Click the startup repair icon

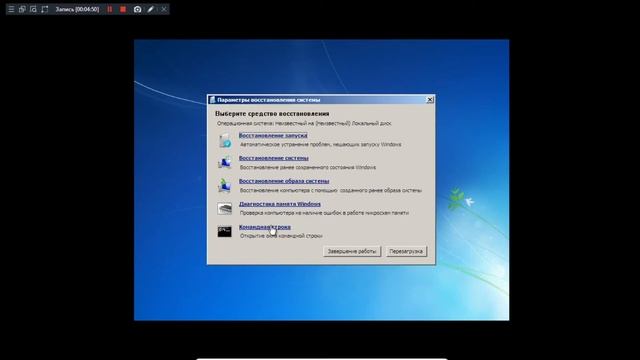[224, 140]
